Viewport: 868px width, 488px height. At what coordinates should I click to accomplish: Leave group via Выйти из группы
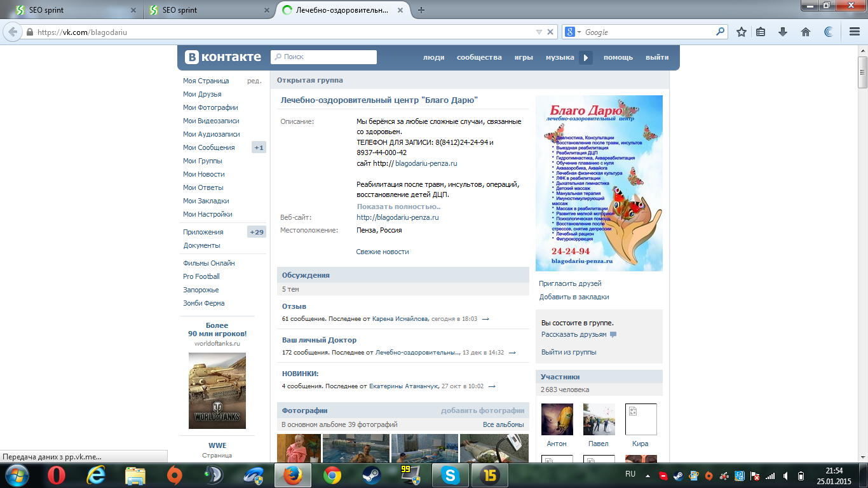(569, 352)
